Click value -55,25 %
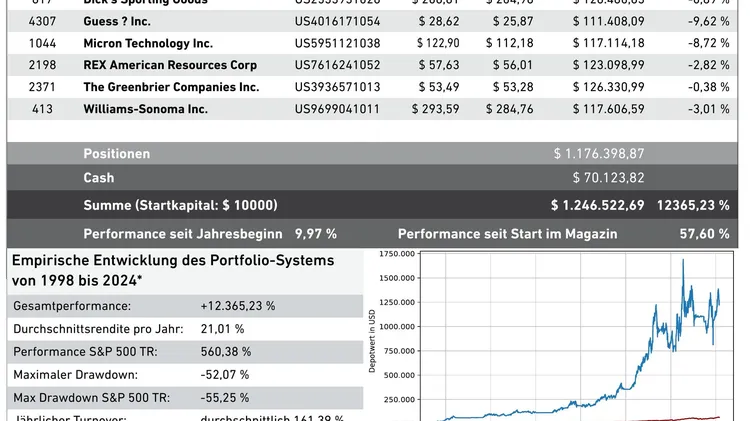 [x=225, y=398]
